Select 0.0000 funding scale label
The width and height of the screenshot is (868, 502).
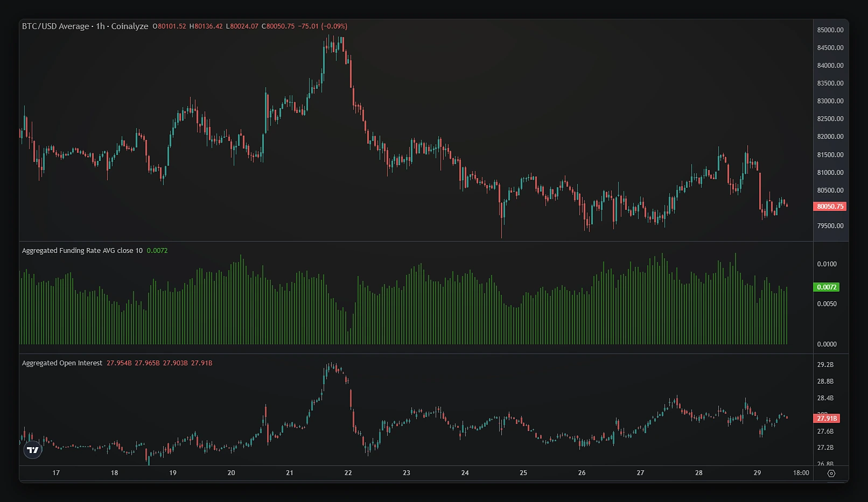pos(827,344)
